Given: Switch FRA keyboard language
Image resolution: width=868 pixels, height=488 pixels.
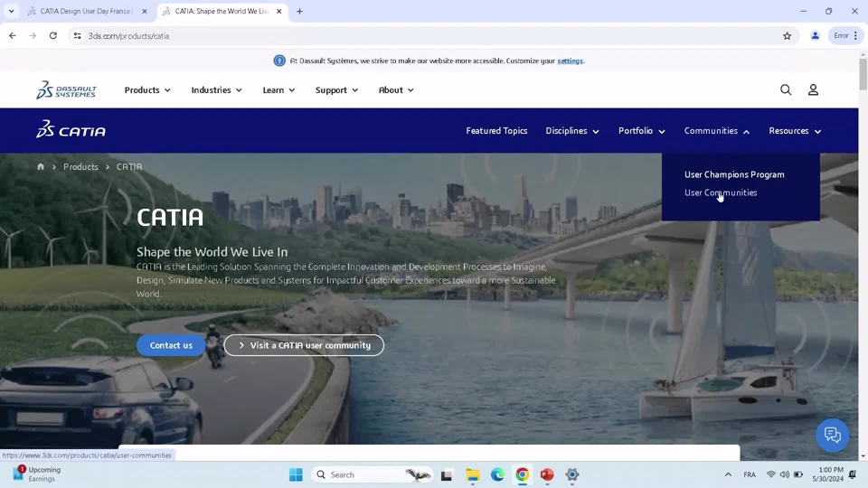Looking at the screenshot, I should click(x=750, y=474).
